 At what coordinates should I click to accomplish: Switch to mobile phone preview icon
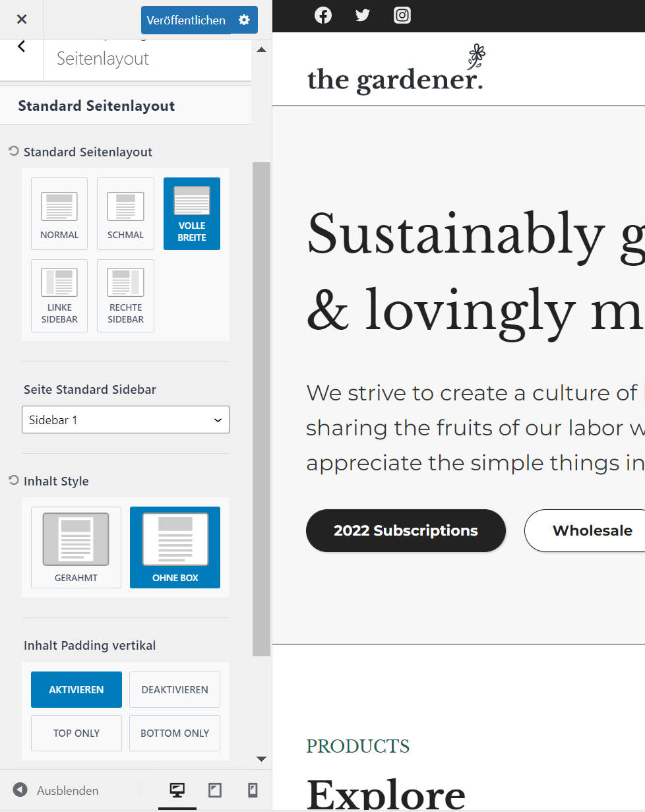252,790
